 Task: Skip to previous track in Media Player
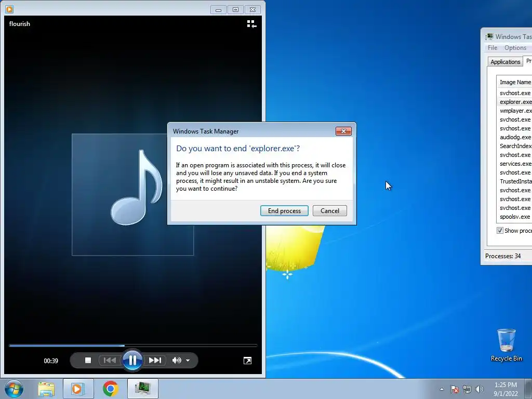tap(109, 361)
